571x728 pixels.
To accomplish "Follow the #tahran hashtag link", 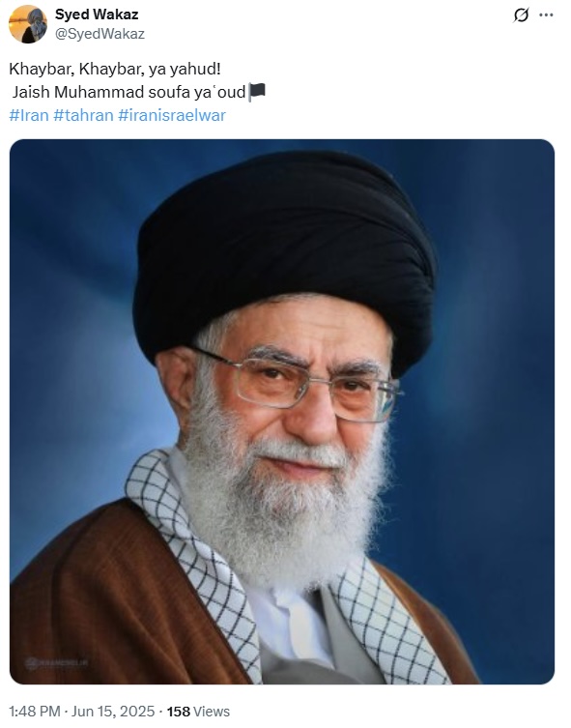I will click(83, 115).
